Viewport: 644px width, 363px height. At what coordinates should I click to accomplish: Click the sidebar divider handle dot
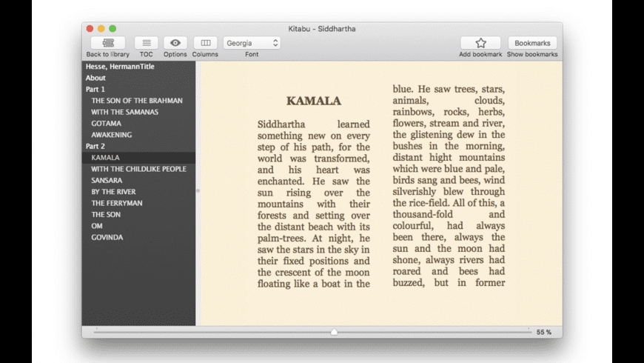[198, 190]
